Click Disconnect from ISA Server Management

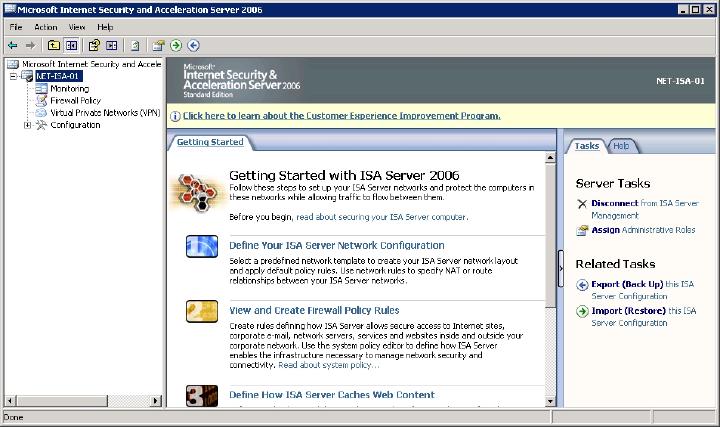pos(645,209)
